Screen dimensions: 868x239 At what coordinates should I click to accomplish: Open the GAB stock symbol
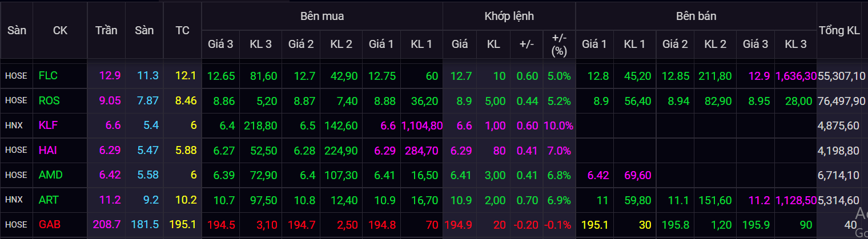click(x=50, y=225)
